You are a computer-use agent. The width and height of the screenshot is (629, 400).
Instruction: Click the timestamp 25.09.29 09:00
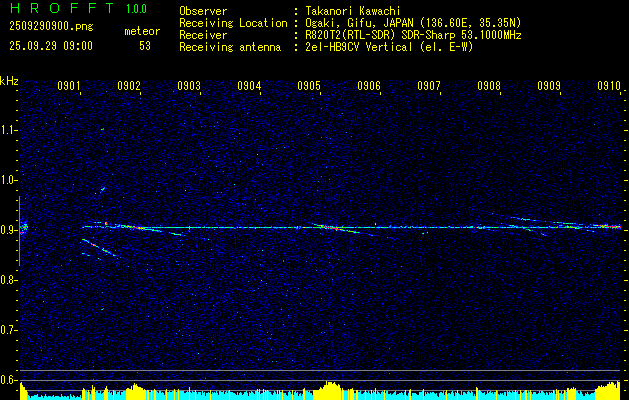pyautogui.click(x=51, y=46)
